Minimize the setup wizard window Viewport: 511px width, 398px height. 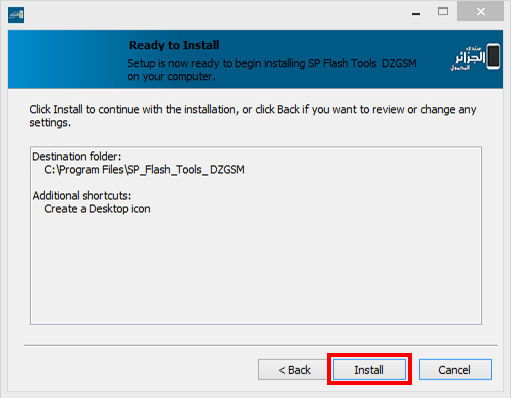coord(416,13)
